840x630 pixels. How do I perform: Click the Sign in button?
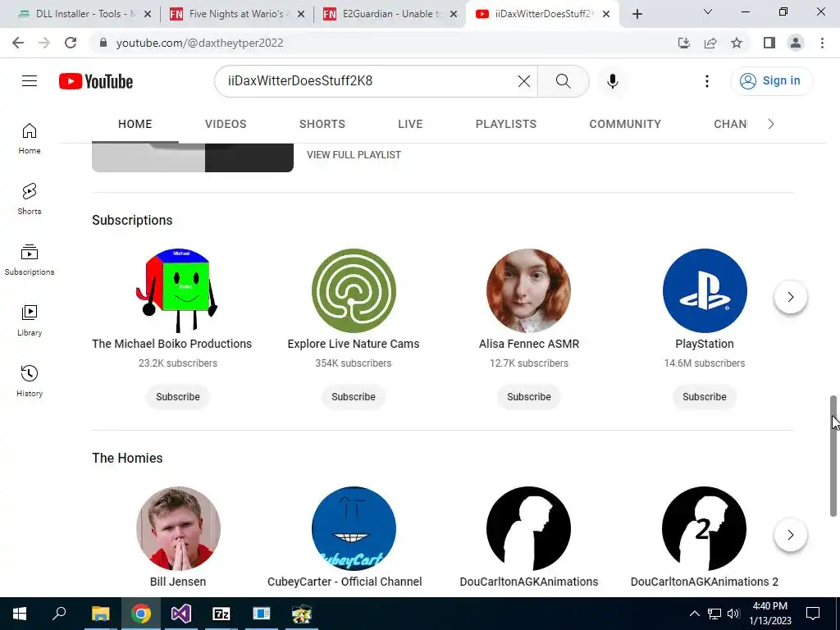771,81
